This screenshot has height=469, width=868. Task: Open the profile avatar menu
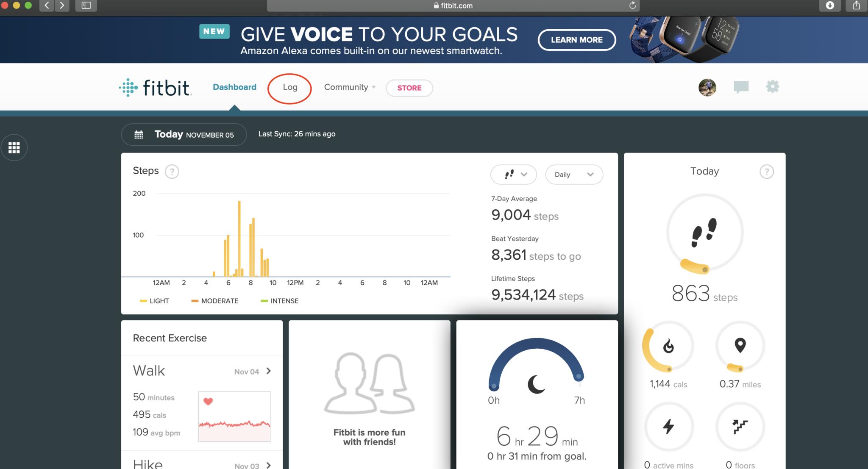[x=707, y=88]
